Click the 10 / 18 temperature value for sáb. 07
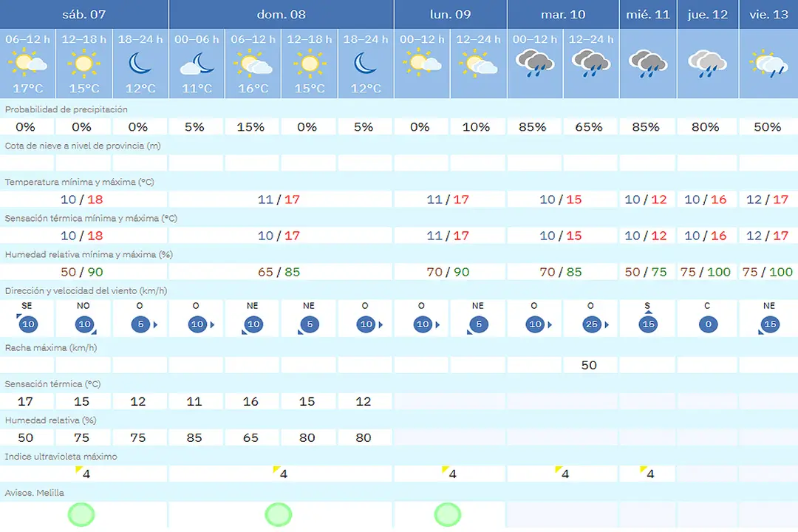Screen dimensions: 798x532 81,199
